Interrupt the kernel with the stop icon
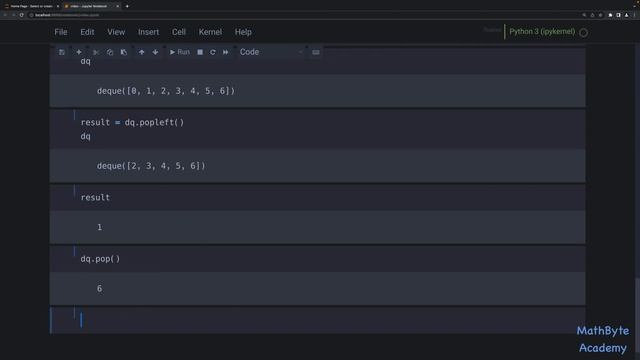 (200, 52)
